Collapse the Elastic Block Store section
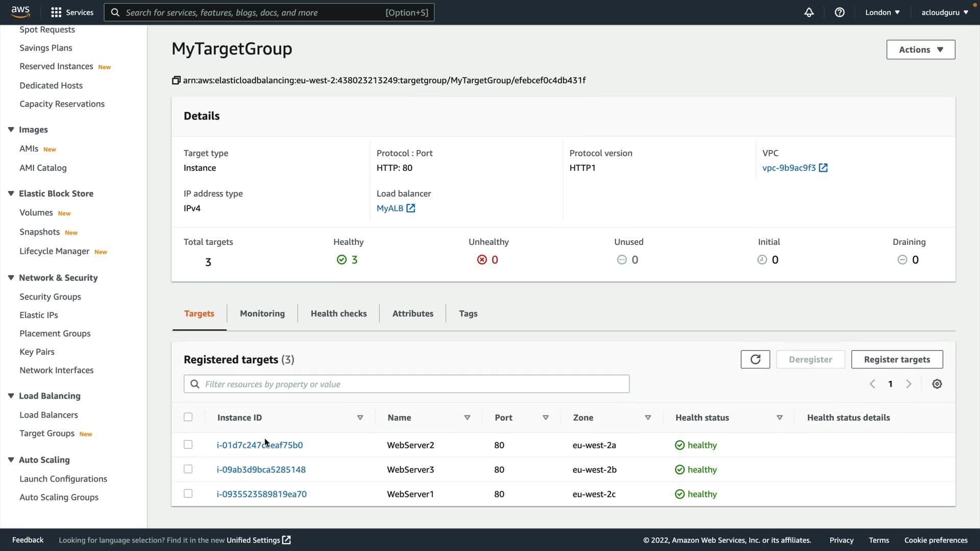This screenshot has width=980, height=551. 11,193
